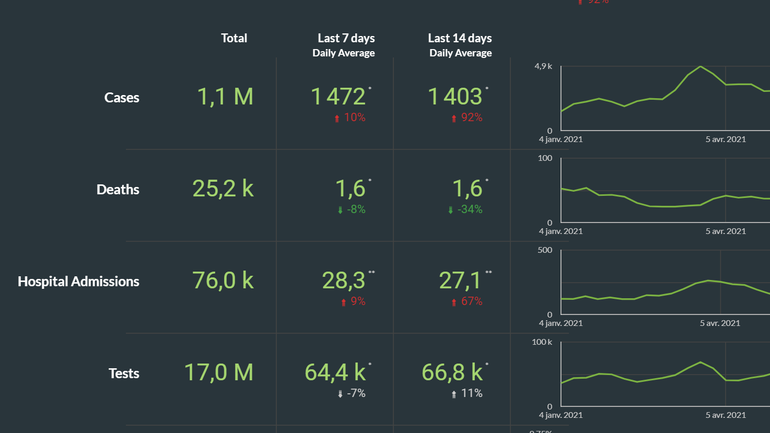770x433 pixels.
Task: Click the Hospital Admissions row label
Action: pyautogui.click(x=79, y=282)
